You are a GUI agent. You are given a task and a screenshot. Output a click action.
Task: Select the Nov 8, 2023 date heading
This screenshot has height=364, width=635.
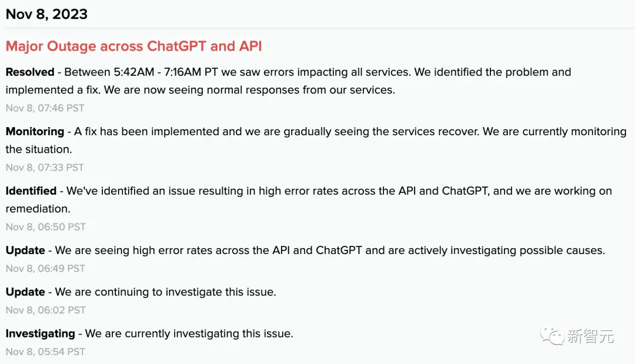coord(46,14)
